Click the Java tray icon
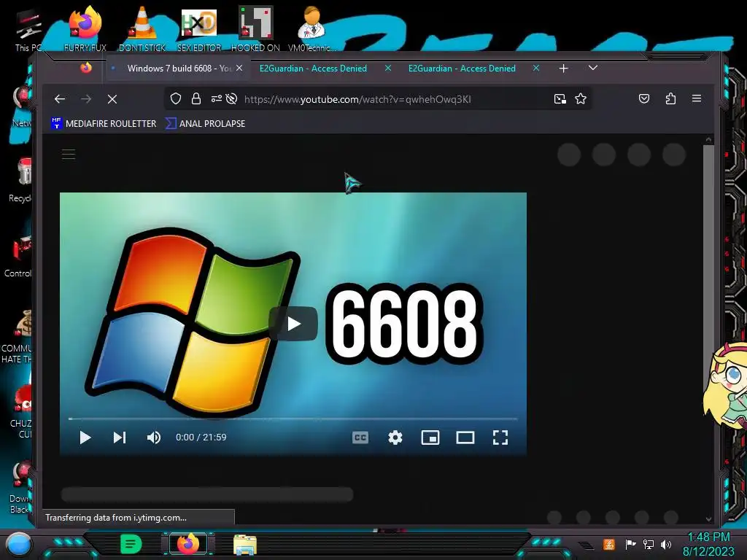The height and width of the screenshot is (560, 747). click(608, 544)
